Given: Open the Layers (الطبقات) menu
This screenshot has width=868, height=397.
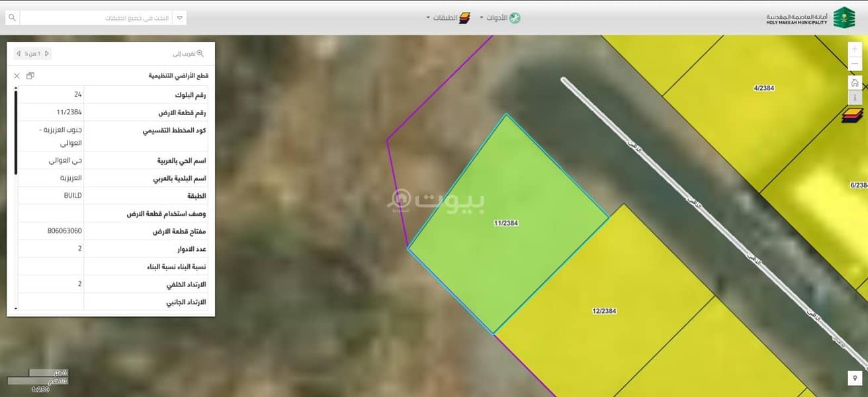Looking at the screenshot, I should coord(447,18).
